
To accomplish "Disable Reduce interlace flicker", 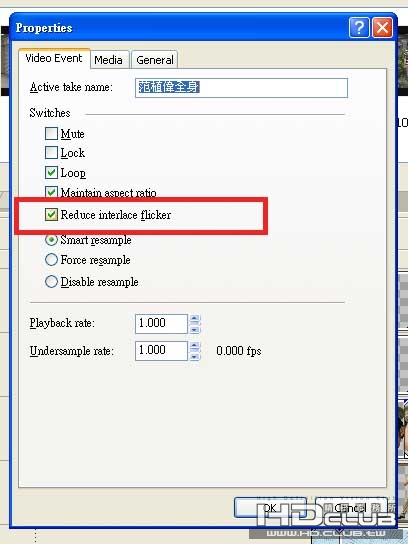I will (x=51, y=214).
